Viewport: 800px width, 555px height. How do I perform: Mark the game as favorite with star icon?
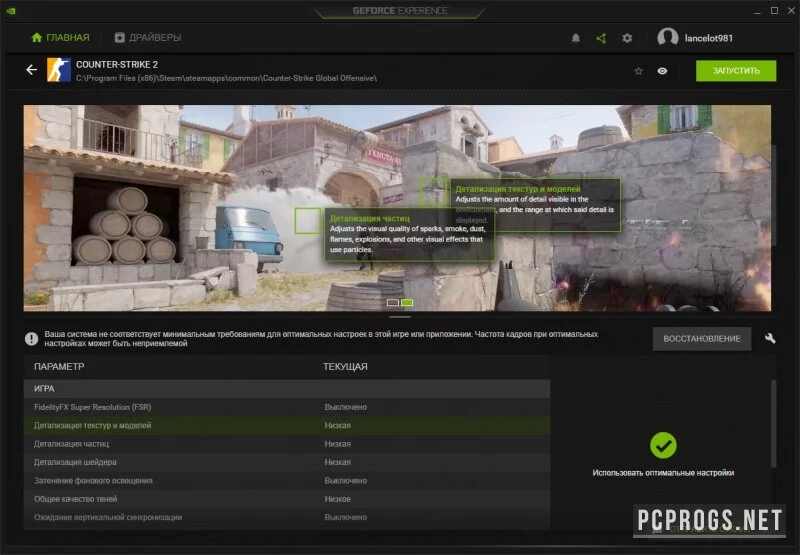(638, 71)
